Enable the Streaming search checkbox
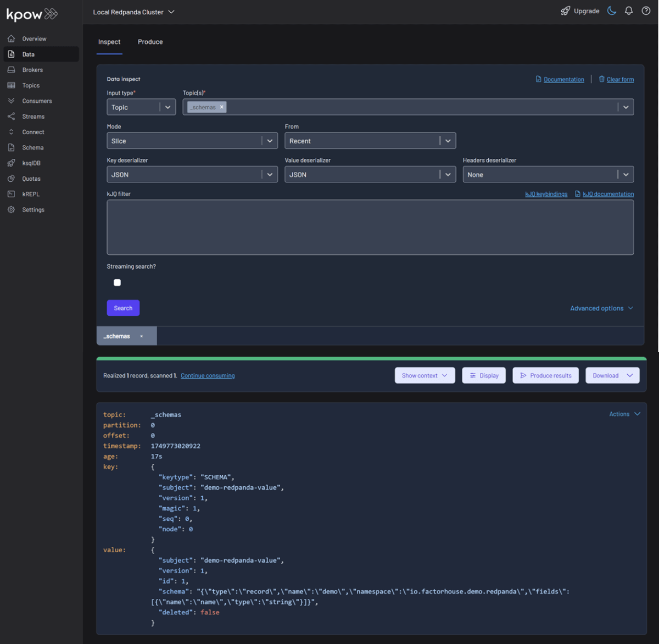This screenshot has width=659, height=644. [117, 282]
